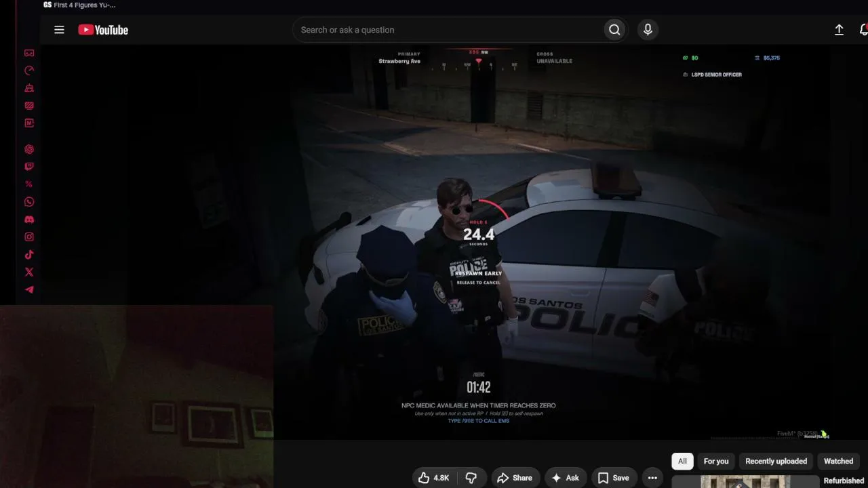
Task: Open TikTok from the sidebar
Action: (x=29, y=255)
